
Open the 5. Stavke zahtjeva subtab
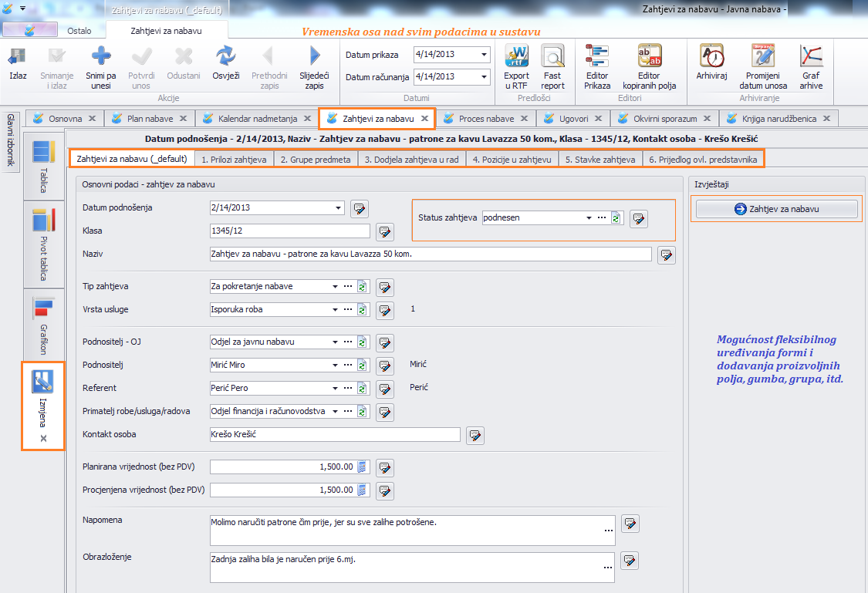(x=600, y=160)
